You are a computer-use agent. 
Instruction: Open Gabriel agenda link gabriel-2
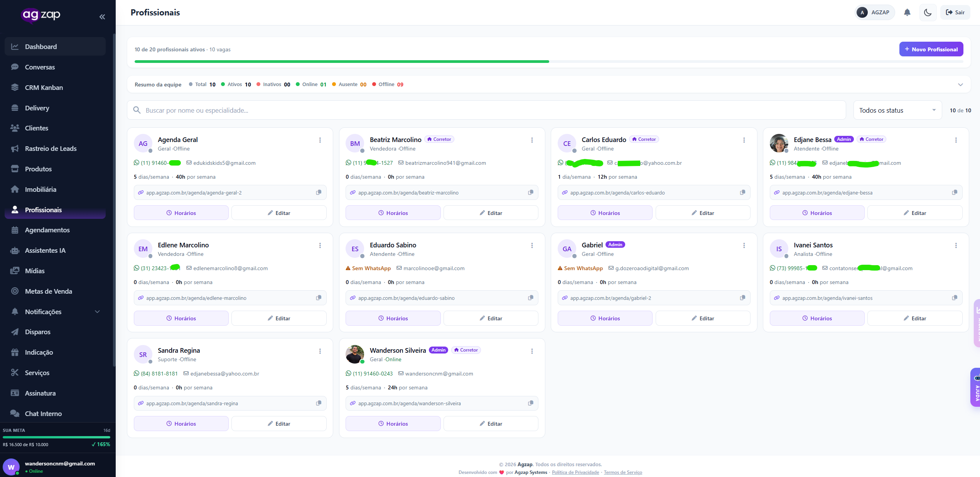click(611, 298)
